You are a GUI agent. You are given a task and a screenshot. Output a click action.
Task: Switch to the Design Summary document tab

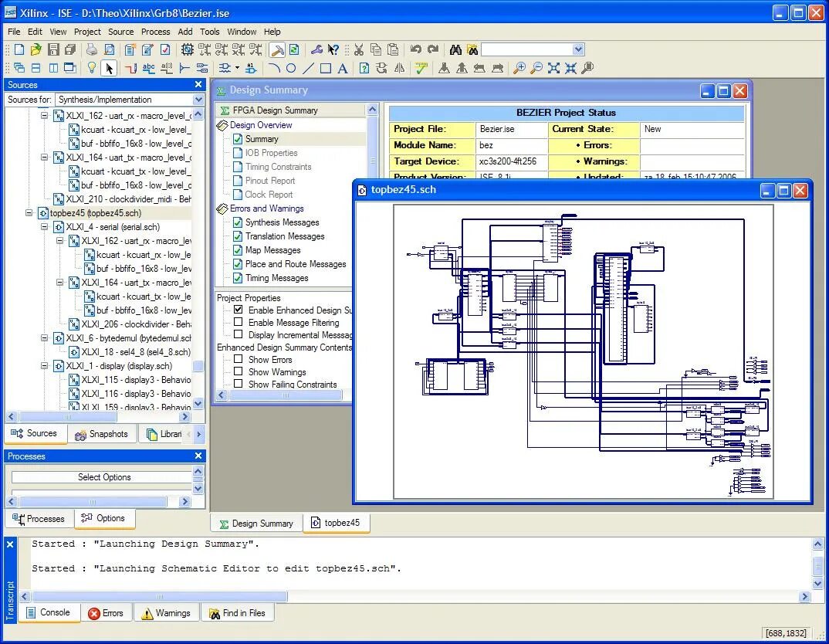tap(256, 524)
